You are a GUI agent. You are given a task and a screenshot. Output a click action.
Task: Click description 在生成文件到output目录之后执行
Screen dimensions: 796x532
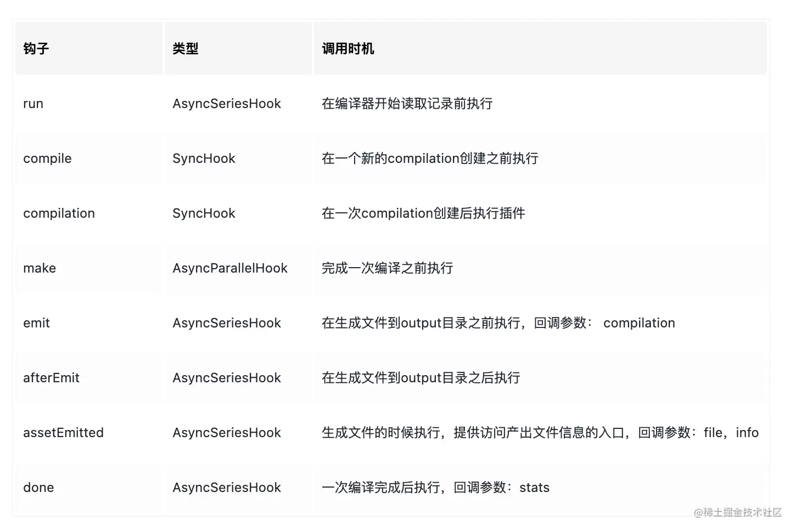(421, 378)
